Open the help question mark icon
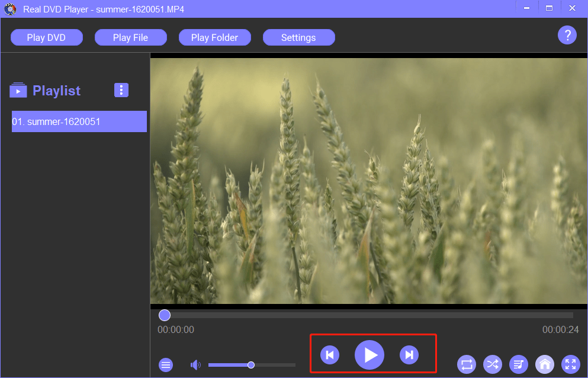Image resolution: width=588 pixels, height=378 pixels. coord(567,36)
